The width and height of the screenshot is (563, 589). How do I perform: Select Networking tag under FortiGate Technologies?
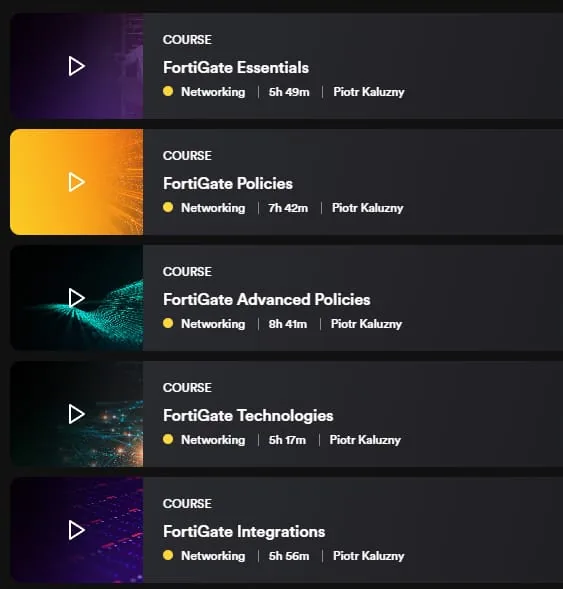213,440
